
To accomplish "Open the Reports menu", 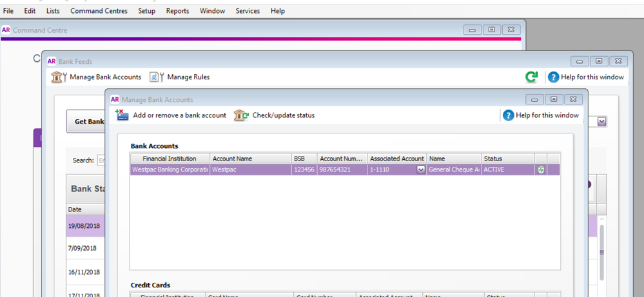I will (x=177, y=11).
